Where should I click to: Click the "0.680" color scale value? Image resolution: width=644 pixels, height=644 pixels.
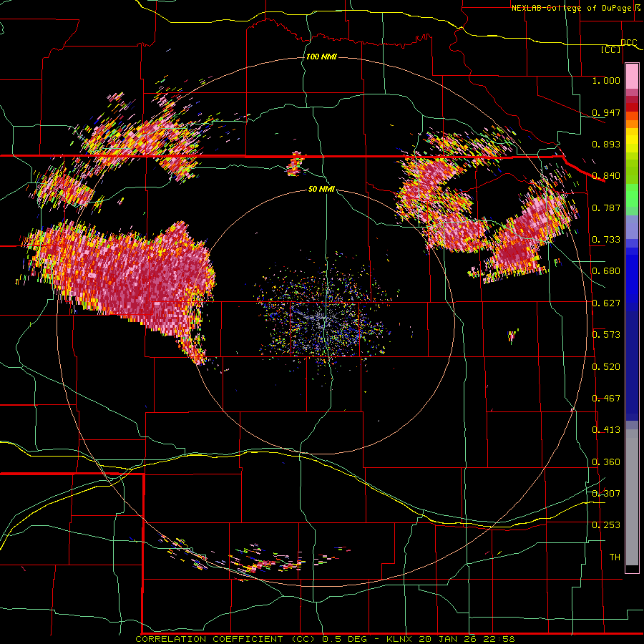pos(606,271)
